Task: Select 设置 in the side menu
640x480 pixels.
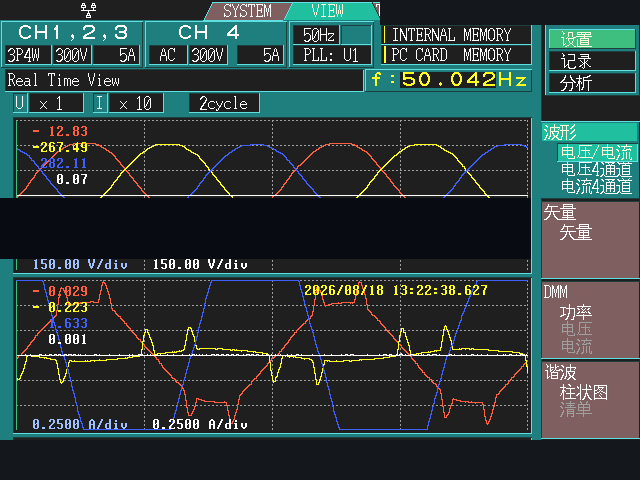Action: [x=591, y=39]
